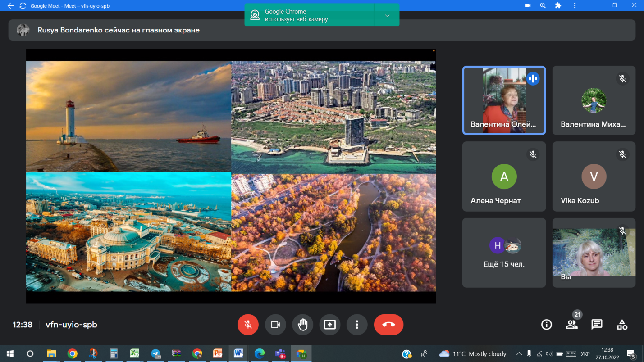644x362 pixels.
Task: Click Vika Kozub participant tile
Action: 594,176
